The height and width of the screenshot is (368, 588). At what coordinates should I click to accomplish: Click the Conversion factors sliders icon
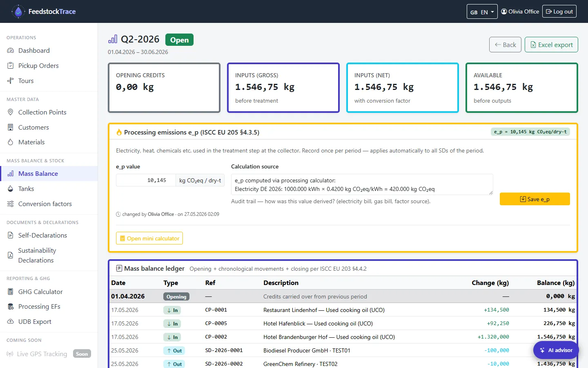click(x=11, y=204)
